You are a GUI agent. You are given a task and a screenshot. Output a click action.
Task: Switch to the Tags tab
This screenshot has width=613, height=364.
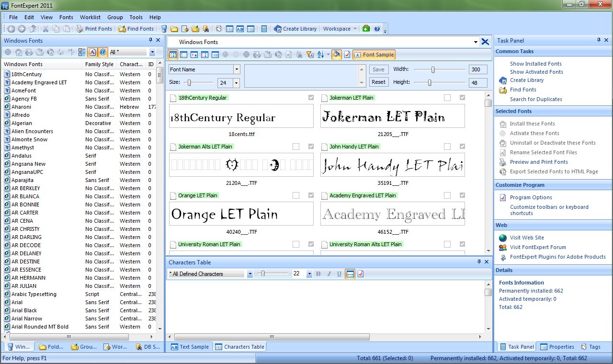[590, 347]
